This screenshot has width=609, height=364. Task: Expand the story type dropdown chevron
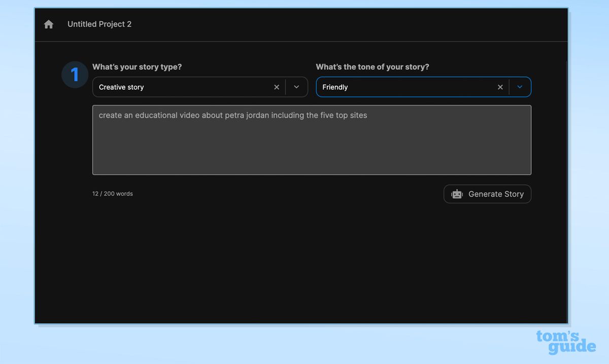296,87
